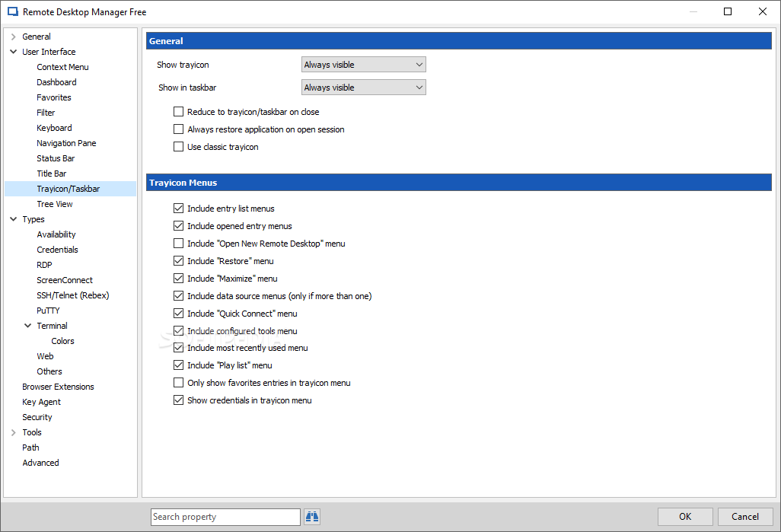Select Key Agent in the tree
This screenshot has width=781, height=532.
41,402
